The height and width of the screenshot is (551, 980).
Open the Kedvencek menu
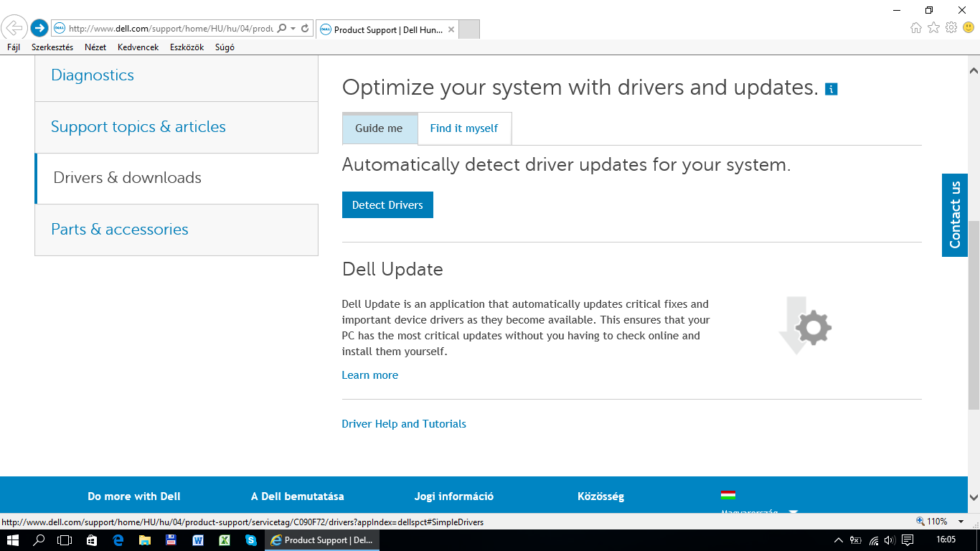click(x=138, y=47)
